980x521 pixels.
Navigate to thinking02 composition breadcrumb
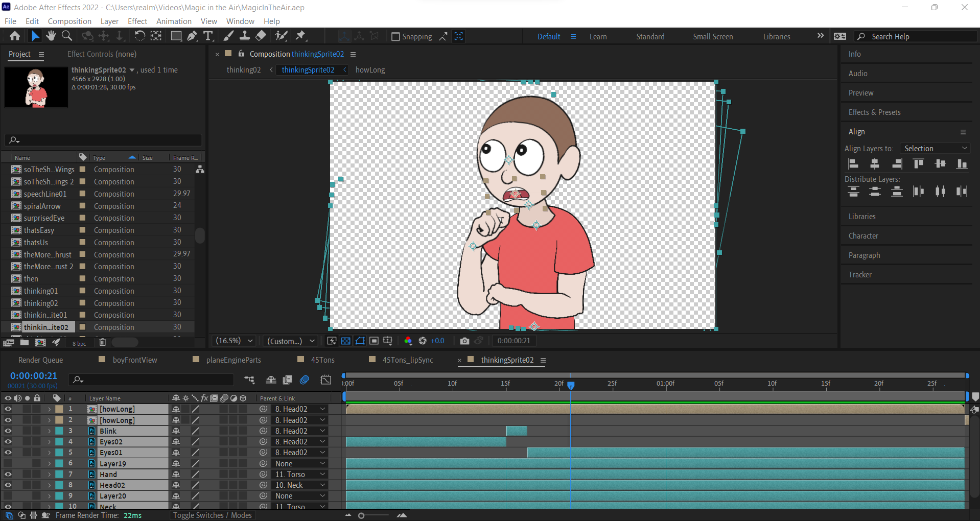pyautogui.click(x=243, y=70)
